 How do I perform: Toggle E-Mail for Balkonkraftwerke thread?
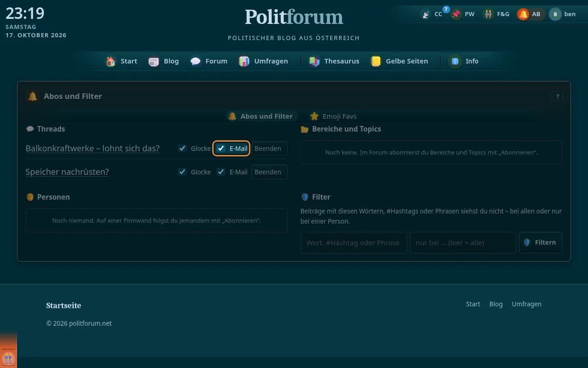pos(221,149)
